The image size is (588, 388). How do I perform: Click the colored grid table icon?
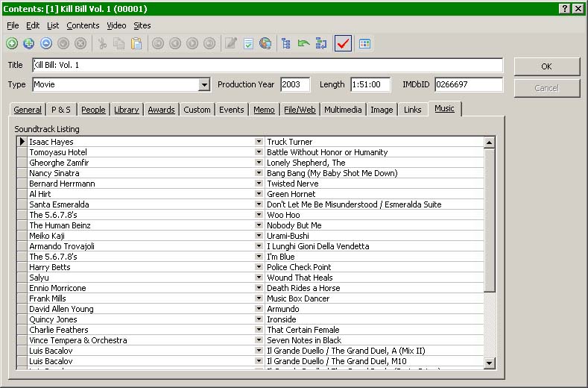coord(364,43)
